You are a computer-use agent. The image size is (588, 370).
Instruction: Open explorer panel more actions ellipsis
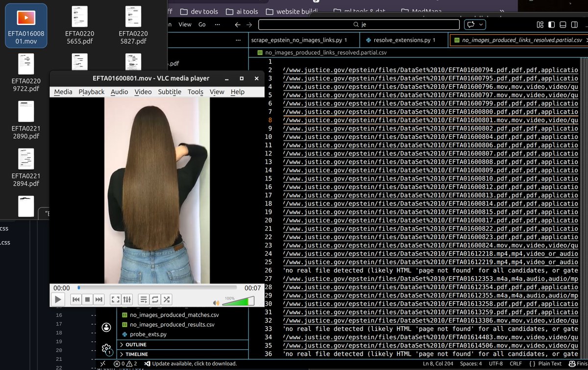[x=238, y=40]
